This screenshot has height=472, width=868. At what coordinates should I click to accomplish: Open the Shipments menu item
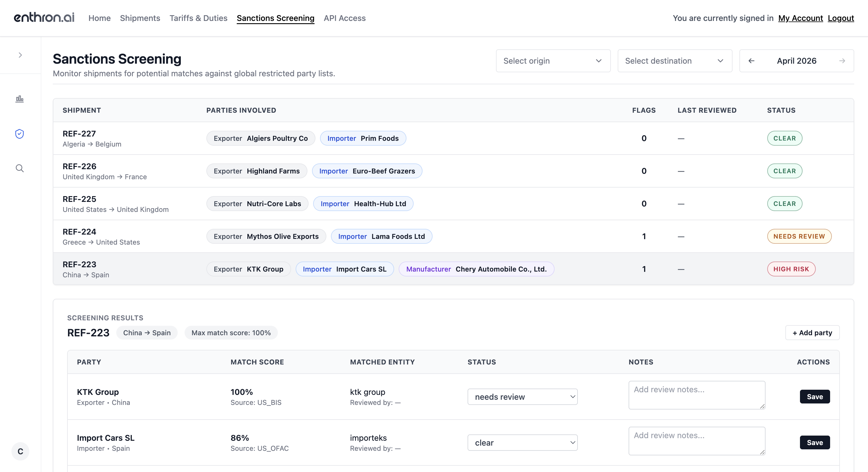140,18
